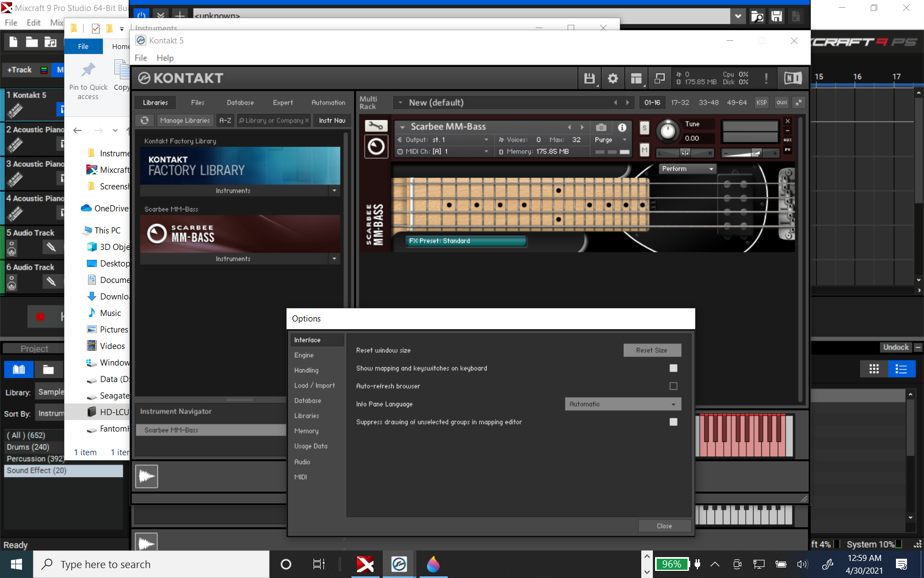Open the Perform dropdown on the instrument

pos(687,169)
